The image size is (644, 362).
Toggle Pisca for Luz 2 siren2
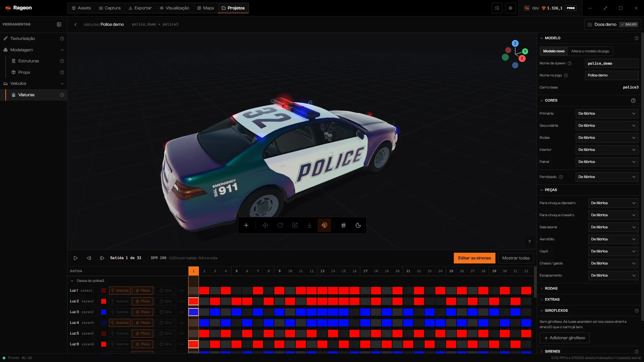(143, 301)
